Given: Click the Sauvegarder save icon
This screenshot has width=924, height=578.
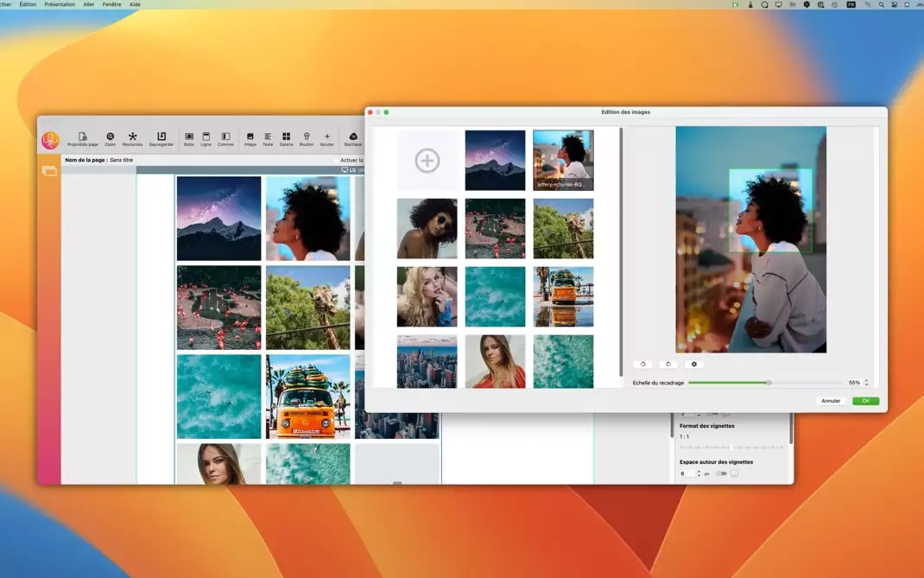Looking at the screenshot, I should point(161,138).
